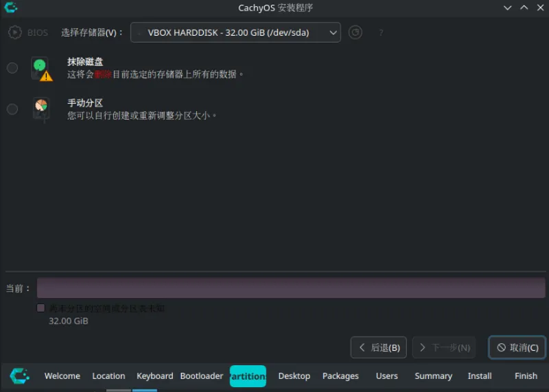The image size is (549, 392).
Task: Click the highlighted Partitions step
Action: 248,376
